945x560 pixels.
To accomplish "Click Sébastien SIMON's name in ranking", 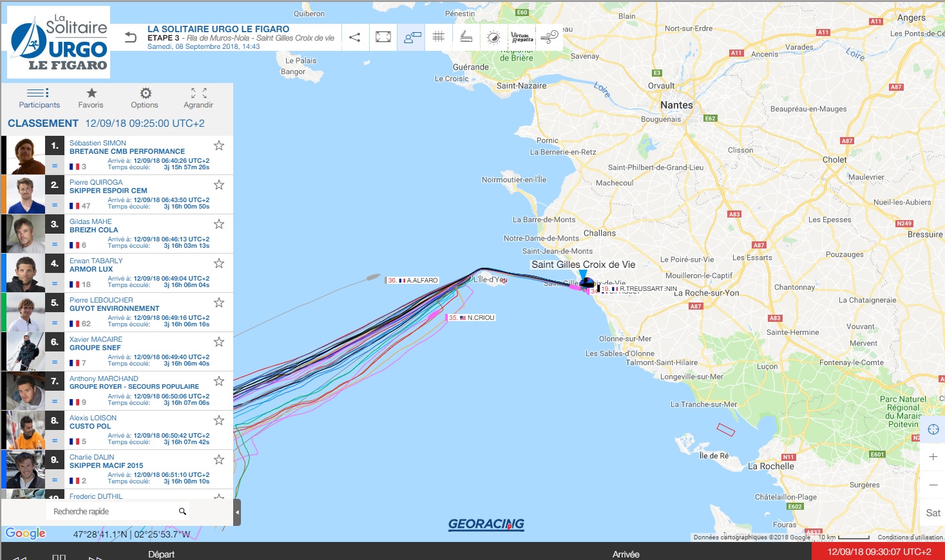I will (x=98, y=144).
